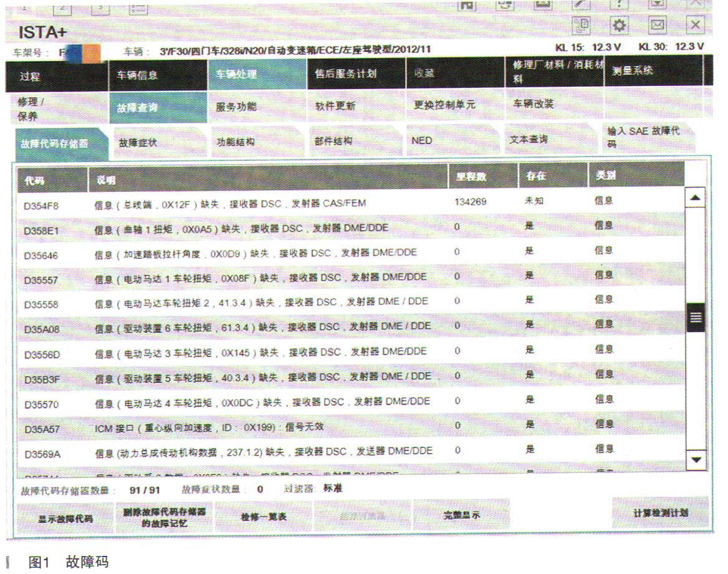Image resolution: width=728 pixels, height=574 pixels.
Task: Open the 服务功能 submenu
Action: click(257, 107)
